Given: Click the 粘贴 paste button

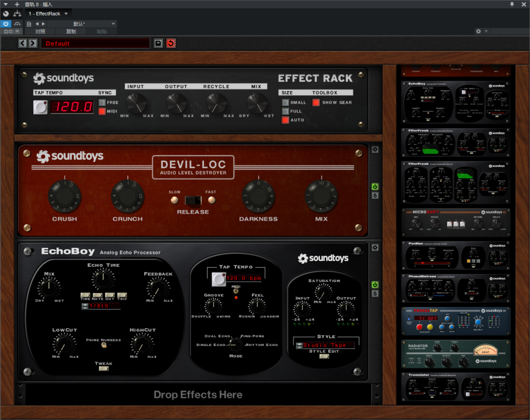Looking at the screenshot, I should [x=101, y=32].
